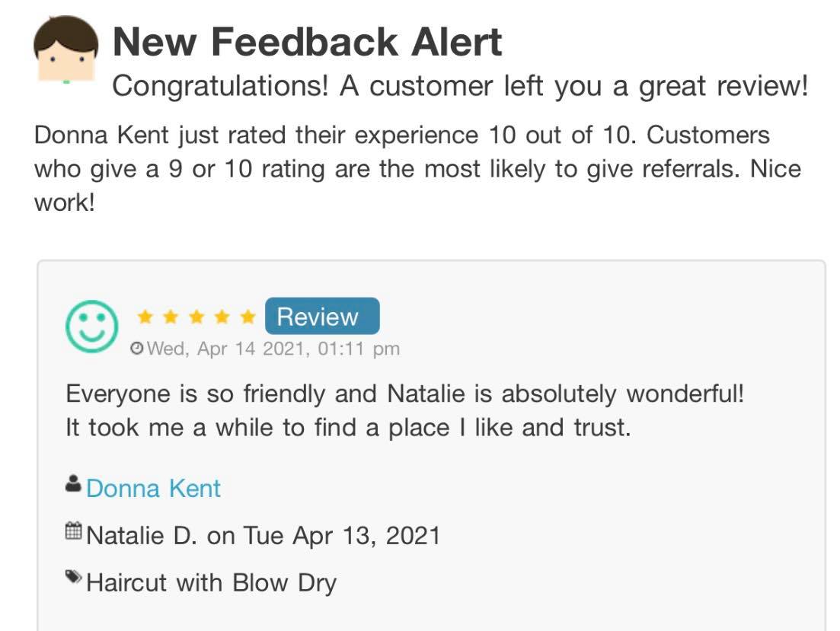Click the fourth yellow rating star
The image size is (840, 631).
(222, 317)
